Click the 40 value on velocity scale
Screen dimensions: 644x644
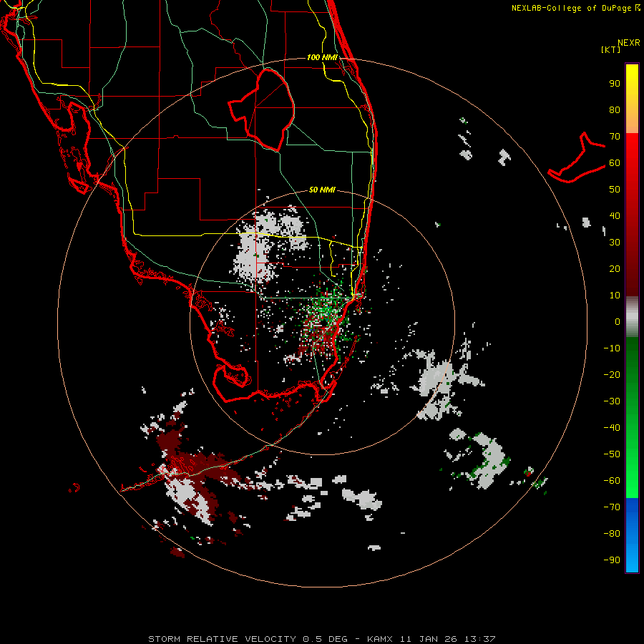pos(615,216)
